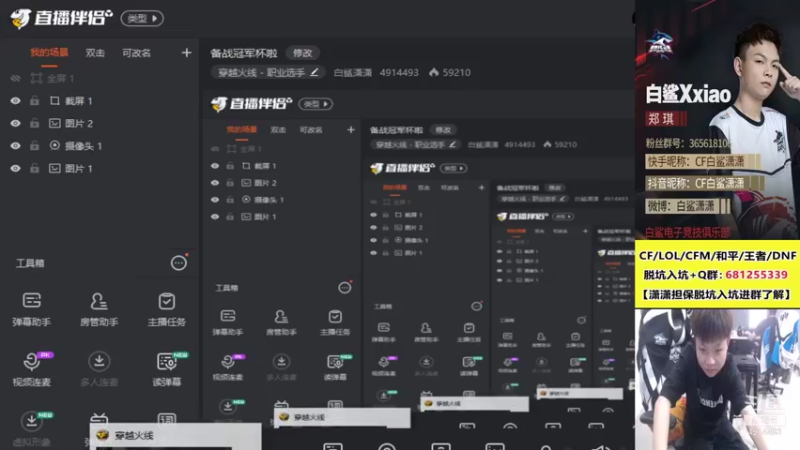Click the image icon of outermost 图片 2

point(55,123)
